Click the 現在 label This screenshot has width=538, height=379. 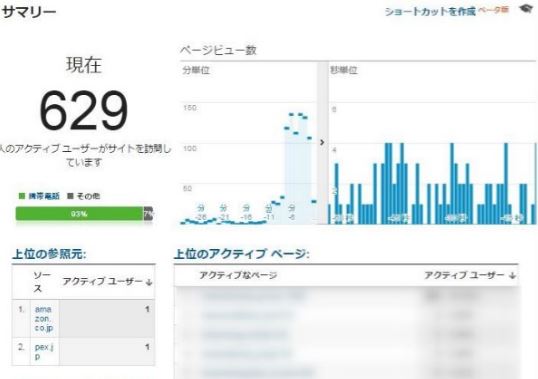84,65
